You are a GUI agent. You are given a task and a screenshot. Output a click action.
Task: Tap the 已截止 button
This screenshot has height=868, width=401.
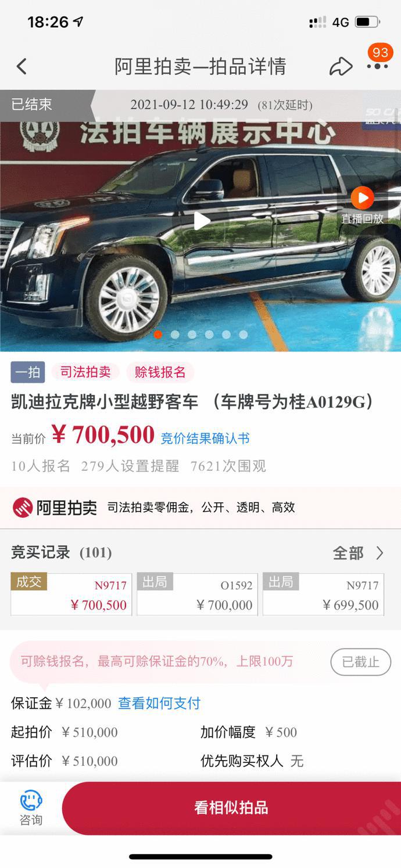[x=360, y=661]
